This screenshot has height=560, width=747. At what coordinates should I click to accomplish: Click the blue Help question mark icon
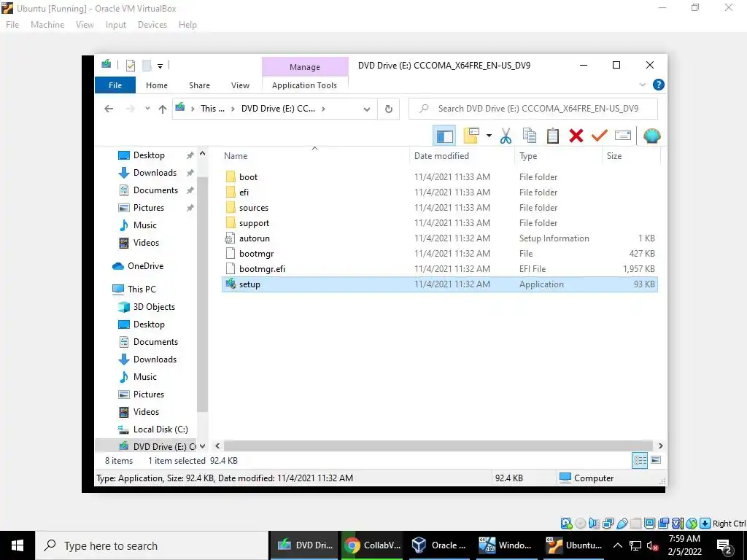(659, 85)
